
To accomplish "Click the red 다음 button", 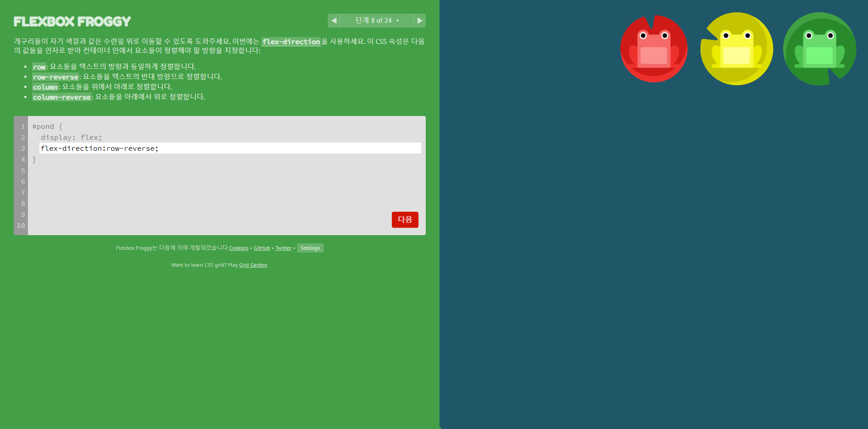I will 405,220.
